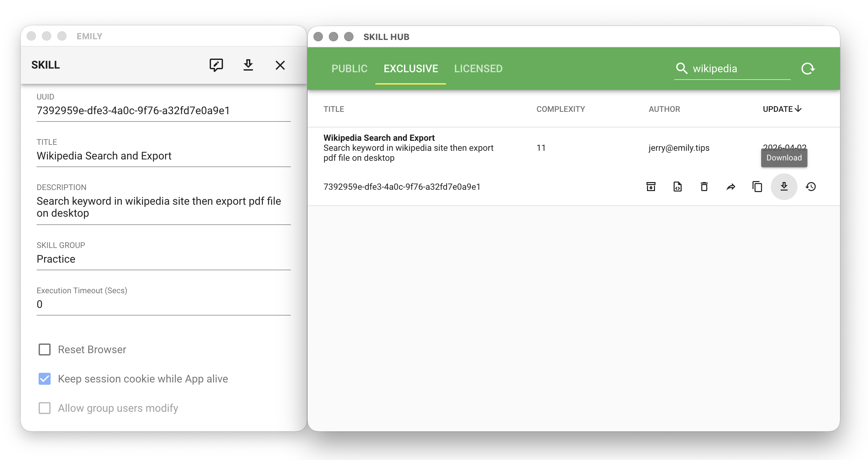Screen dimensions: 868x460
Task: Share the skill with the arrow icon
Action: click(731, 186)
